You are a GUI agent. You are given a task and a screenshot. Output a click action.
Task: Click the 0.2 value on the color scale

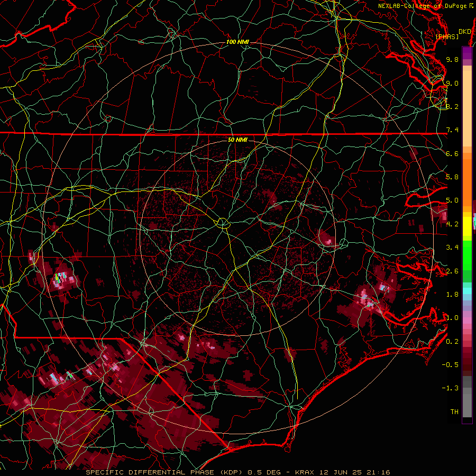[x=452, y=342]
